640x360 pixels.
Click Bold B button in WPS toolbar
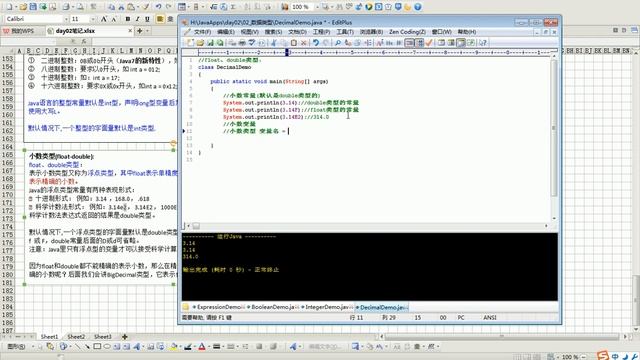(128, 19)
